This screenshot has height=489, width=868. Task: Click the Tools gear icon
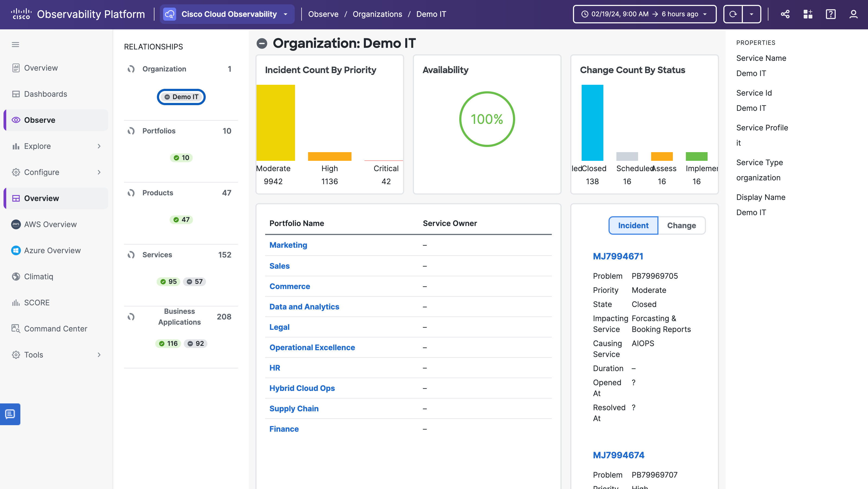click(16, 355)
